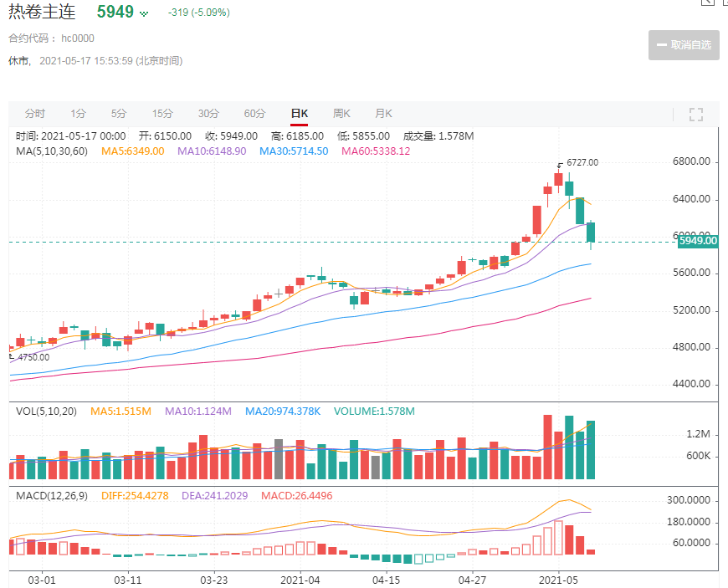Click the 600K volume axis label
This screenshot has width=728, height=588.
698,456
